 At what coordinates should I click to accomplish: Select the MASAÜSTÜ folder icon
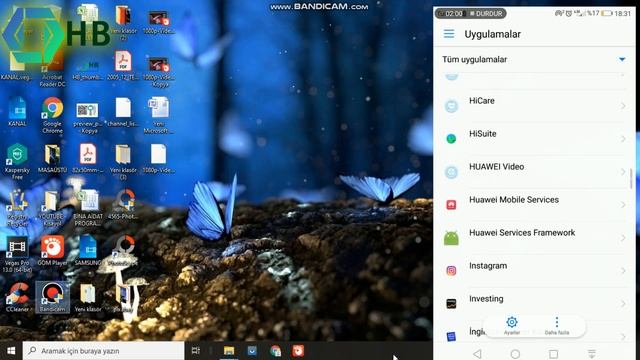(52, 159)
